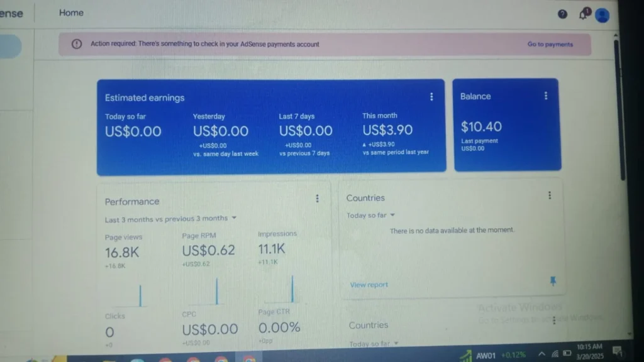Select the highlighted sidebar navigation item
Viewport: 644px width, 362px height.
10,47
